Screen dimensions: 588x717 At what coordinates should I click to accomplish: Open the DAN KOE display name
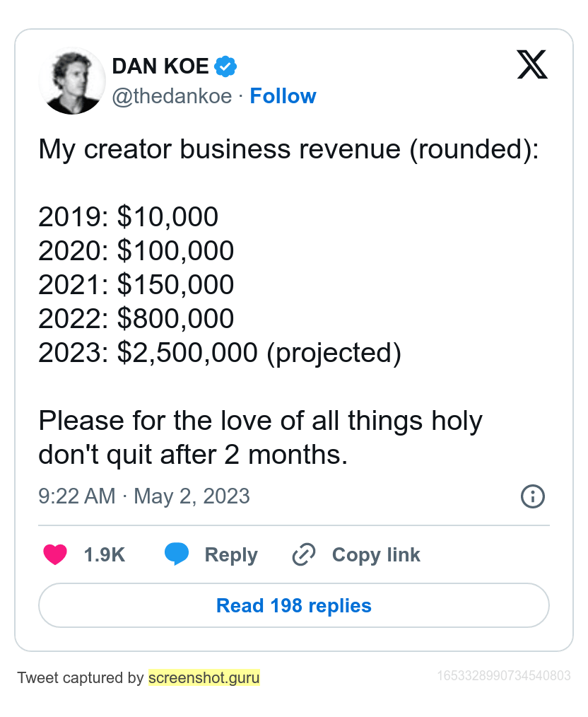pyautogui.click(x=160, y=66)
